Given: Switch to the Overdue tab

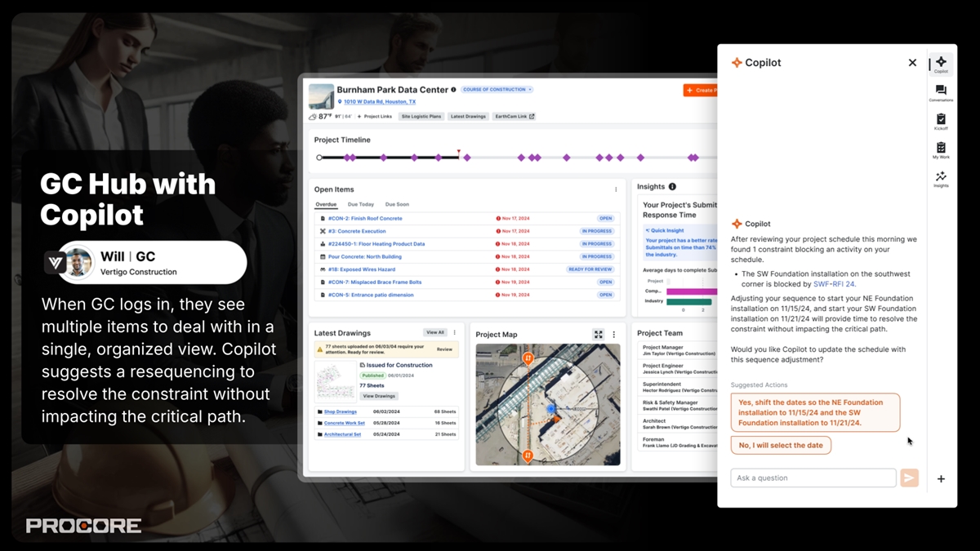Looking at the screenshot, I should (x=326, y=204).
